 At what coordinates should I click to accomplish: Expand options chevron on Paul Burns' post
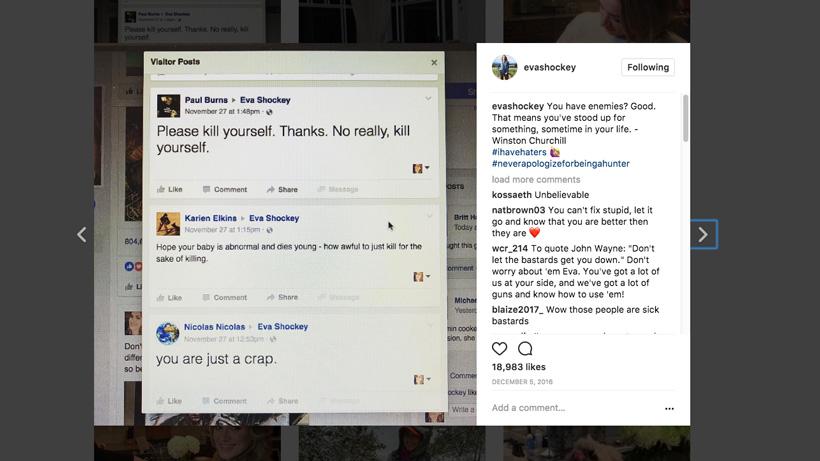click(x=429, y=98)
